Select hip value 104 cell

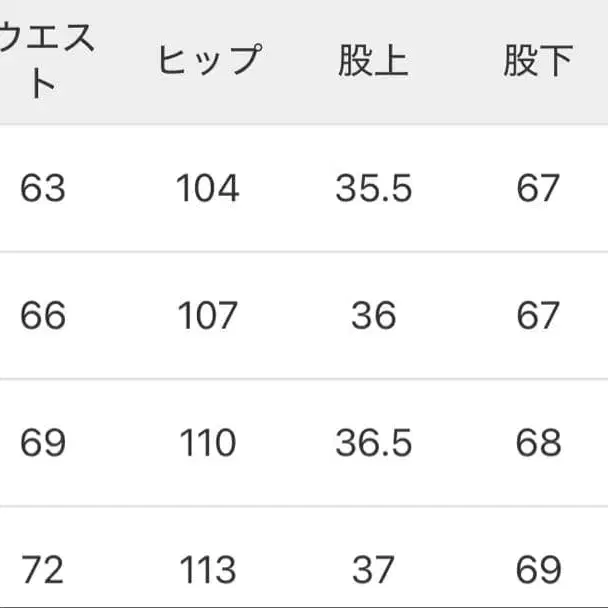[x=208, y=188]
